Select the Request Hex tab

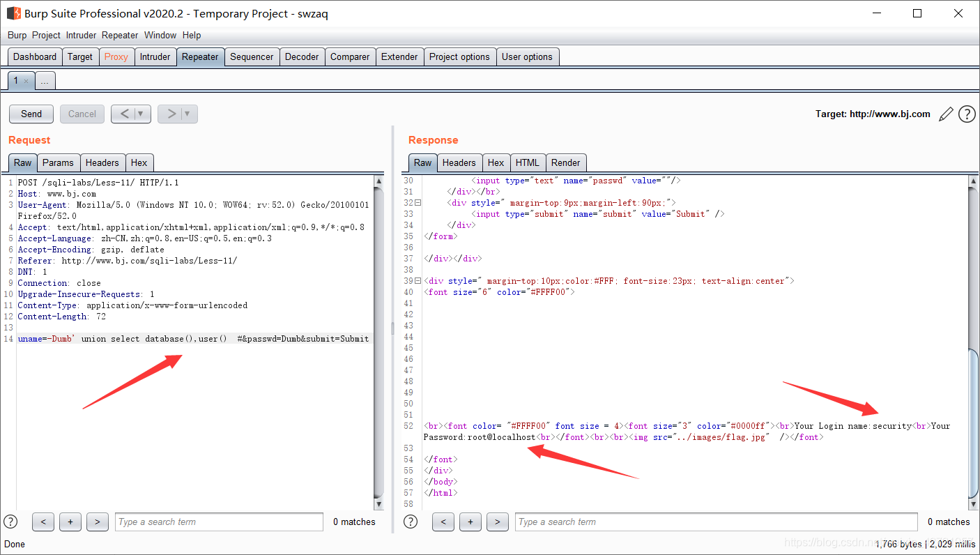(x=139, y=162)
